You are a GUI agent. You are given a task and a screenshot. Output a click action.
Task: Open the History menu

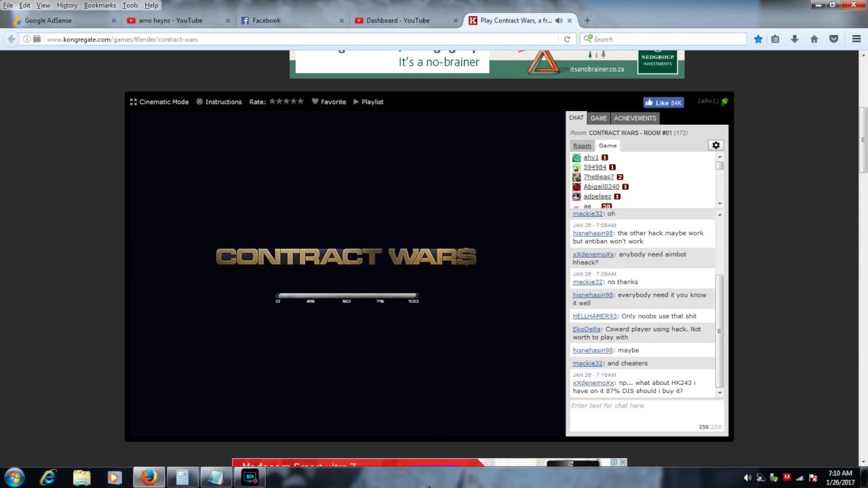pyautogui.click(x=67, y=5)
